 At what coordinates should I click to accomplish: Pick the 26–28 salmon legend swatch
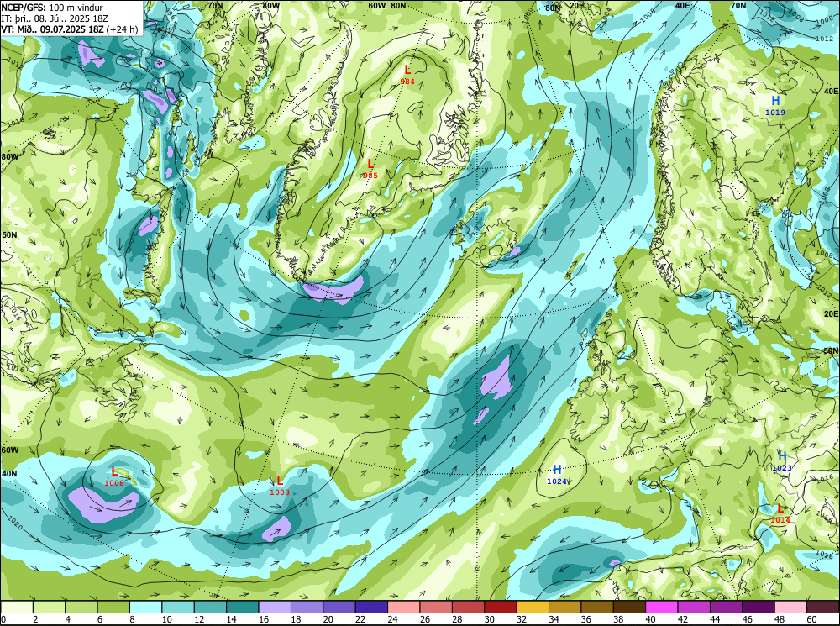point(436,607)
